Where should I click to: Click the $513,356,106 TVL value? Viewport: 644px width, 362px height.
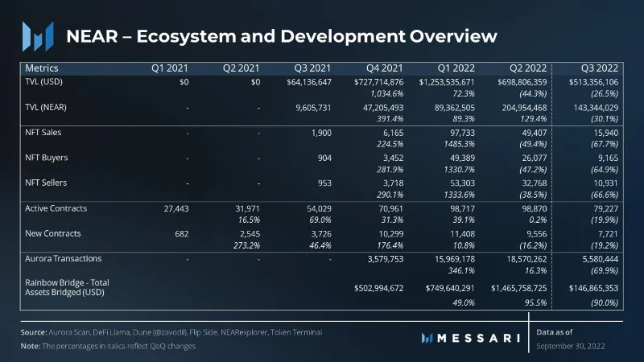tap(593, 82)
